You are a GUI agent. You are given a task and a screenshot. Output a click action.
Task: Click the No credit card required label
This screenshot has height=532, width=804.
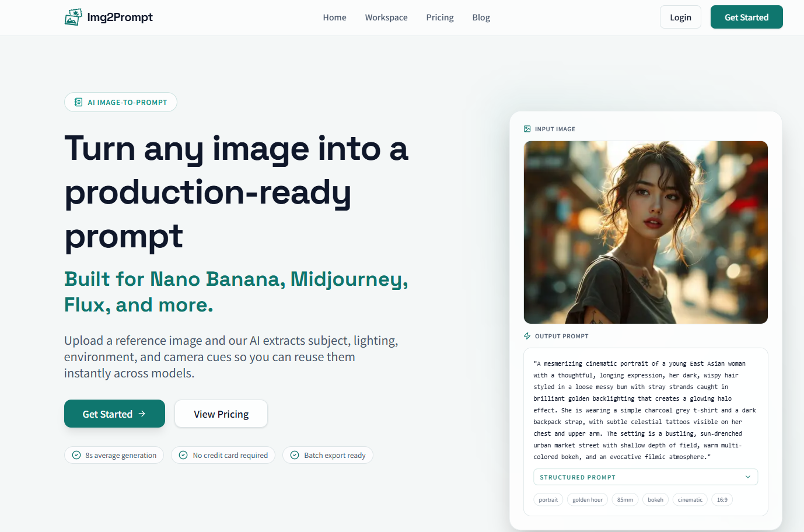(230, 456)
